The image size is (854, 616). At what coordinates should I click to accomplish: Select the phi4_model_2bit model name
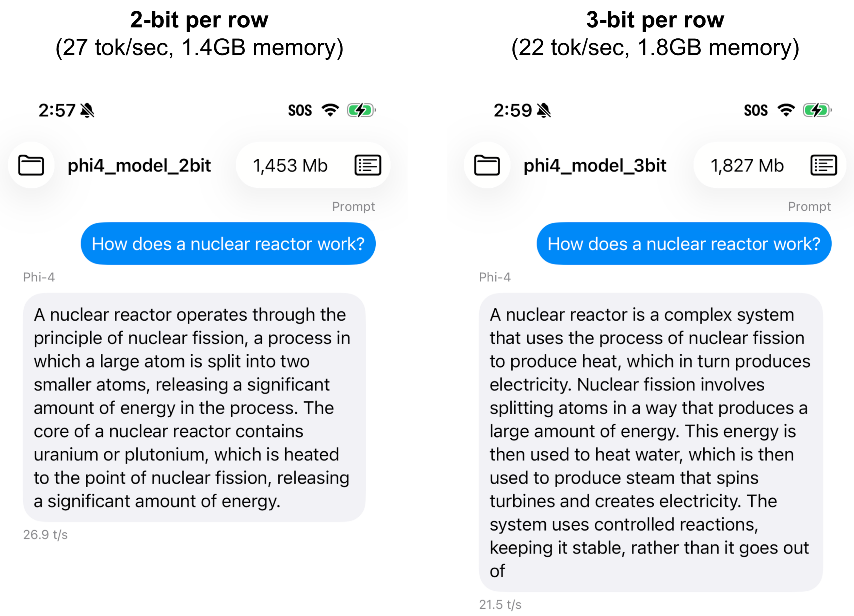[x=139, y=166]
